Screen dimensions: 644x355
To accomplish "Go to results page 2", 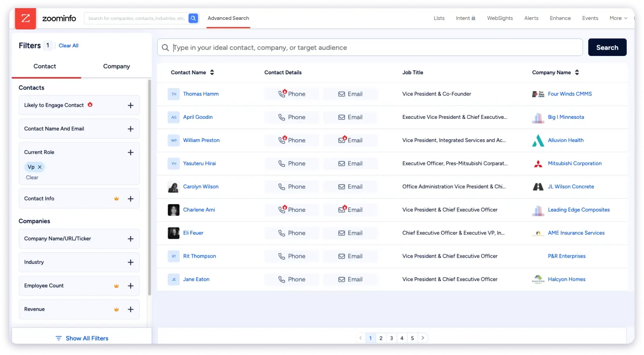I will [x=381, y=338].
